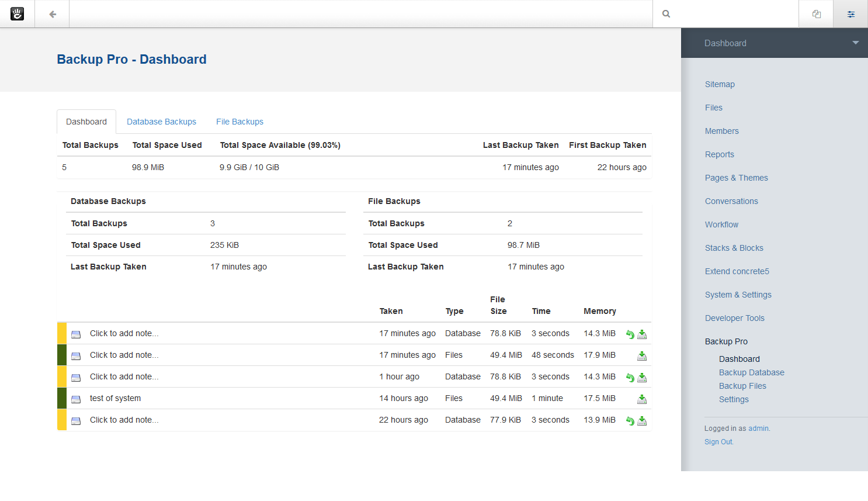The height and width of the screenshot is (501, 868).
Task: Click note icon in first Database backup row
Action: [x=76, y=334]
